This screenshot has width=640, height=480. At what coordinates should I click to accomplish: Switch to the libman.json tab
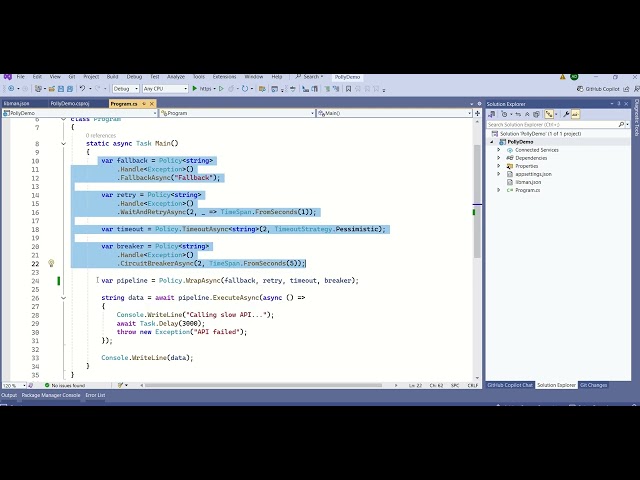pyautogui.click(x=16, y=104)
